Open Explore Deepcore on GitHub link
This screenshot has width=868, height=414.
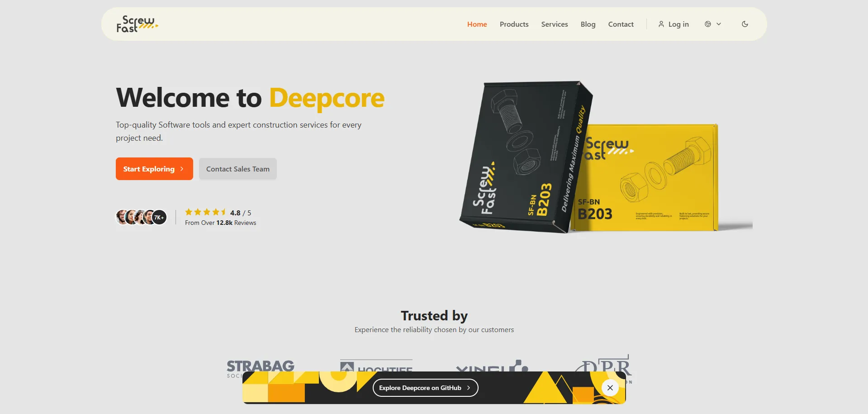425,388
